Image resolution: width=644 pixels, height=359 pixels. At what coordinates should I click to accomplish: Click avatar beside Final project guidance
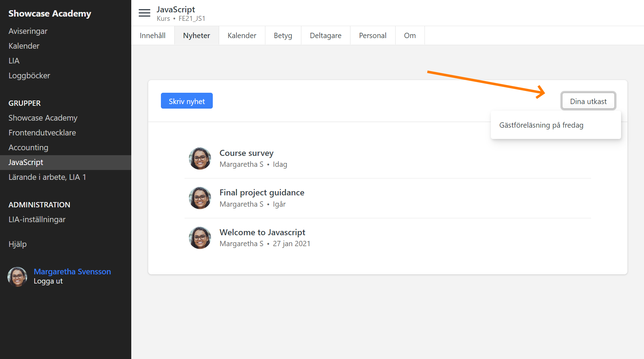(200, 198)
